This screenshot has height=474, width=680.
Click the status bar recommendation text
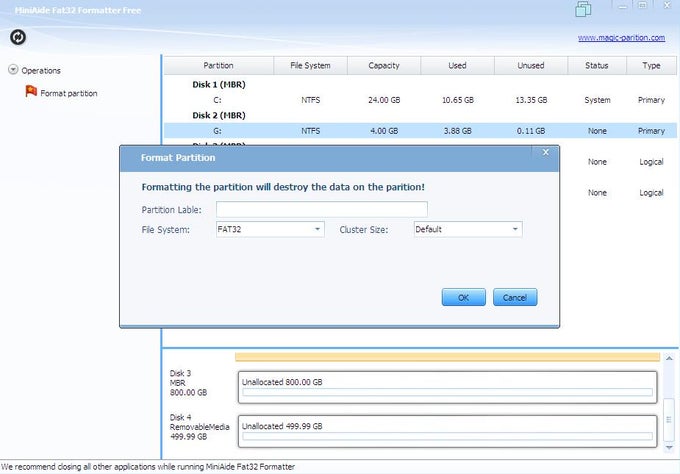(148, 467)
